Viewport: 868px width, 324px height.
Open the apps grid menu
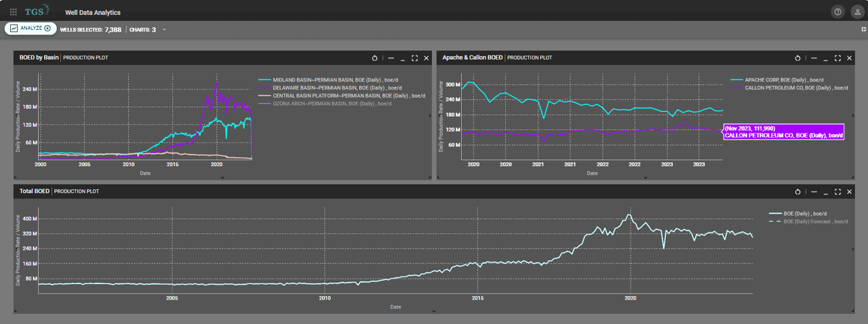tap(14, 12)
